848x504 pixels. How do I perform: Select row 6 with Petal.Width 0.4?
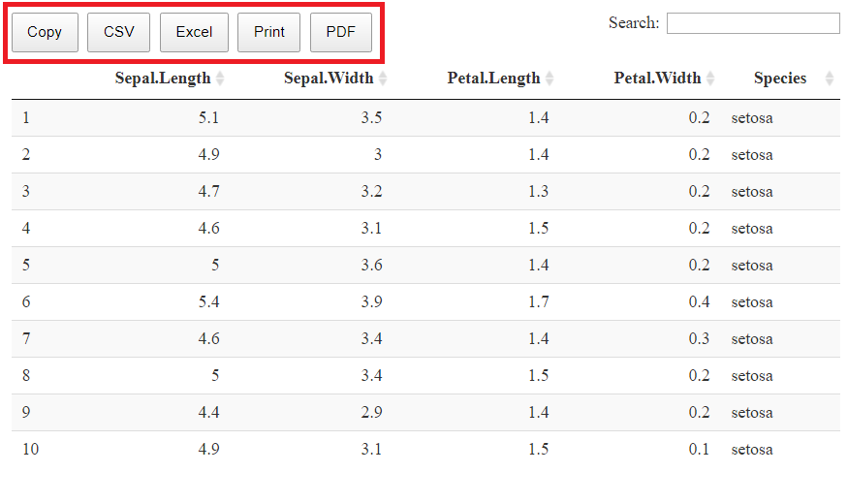(425, 301)
